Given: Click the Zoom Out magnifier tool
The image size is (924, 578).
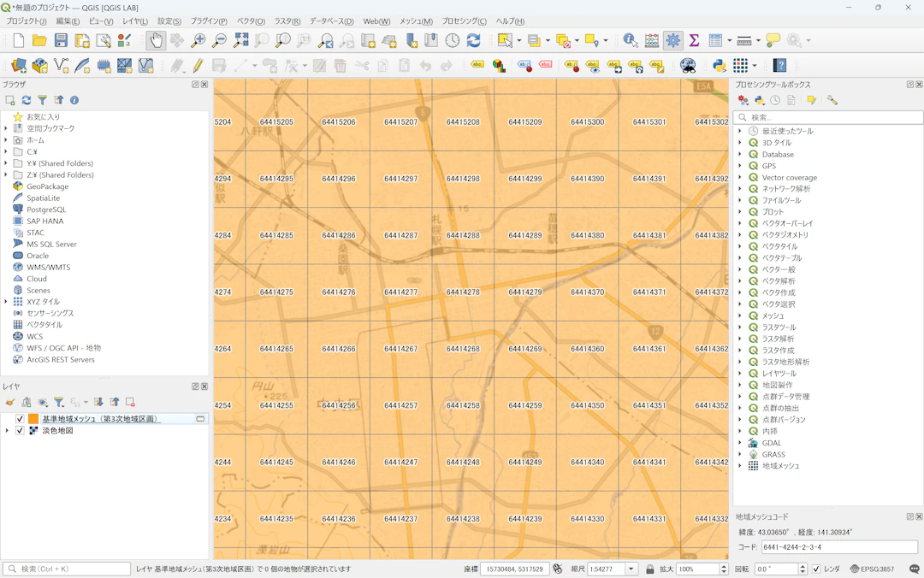Looking at the screenshot, I should pos(219,41).
